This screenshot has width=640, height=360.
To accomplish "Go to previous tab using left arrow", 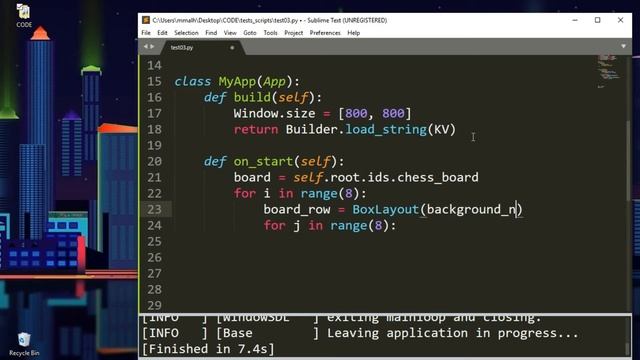I will [x=145, y=47].
